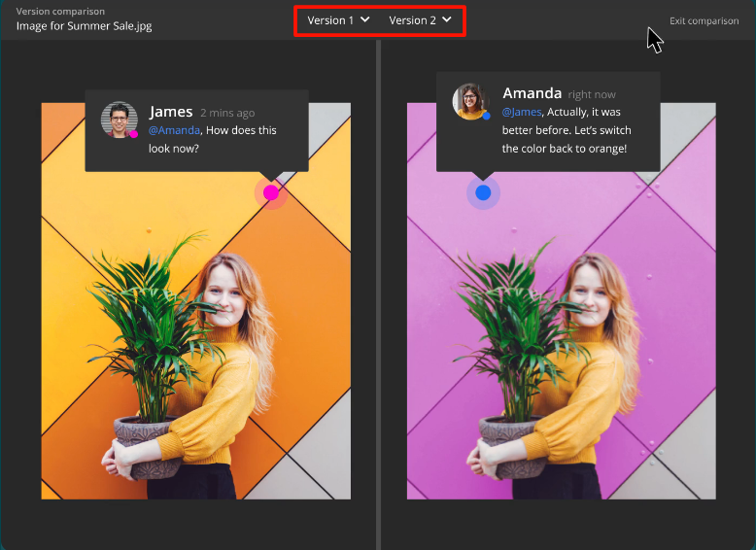Click James's profile avatar

point(119,120)
